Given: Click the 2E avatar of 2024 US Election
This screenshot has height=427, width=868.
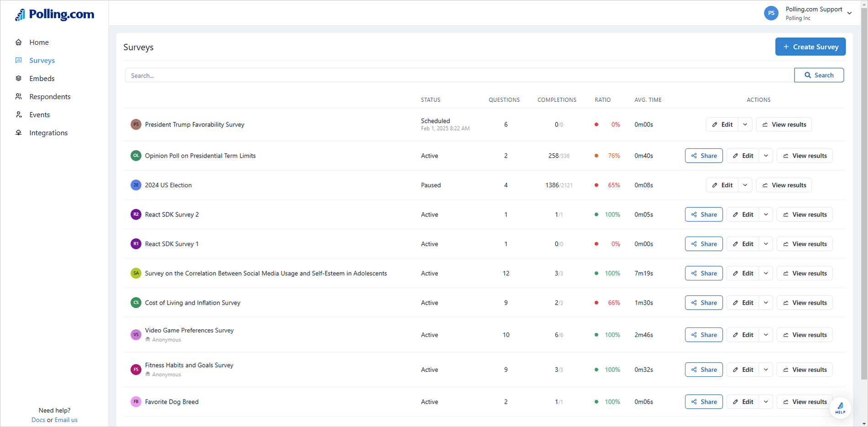Looking at the screenshot, I should (x=136, y=185).
